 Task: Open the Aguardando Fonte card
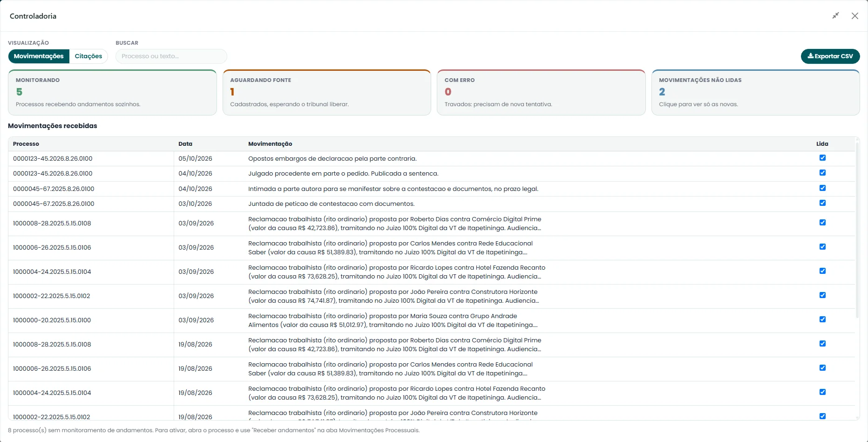(x=327, y=92)
